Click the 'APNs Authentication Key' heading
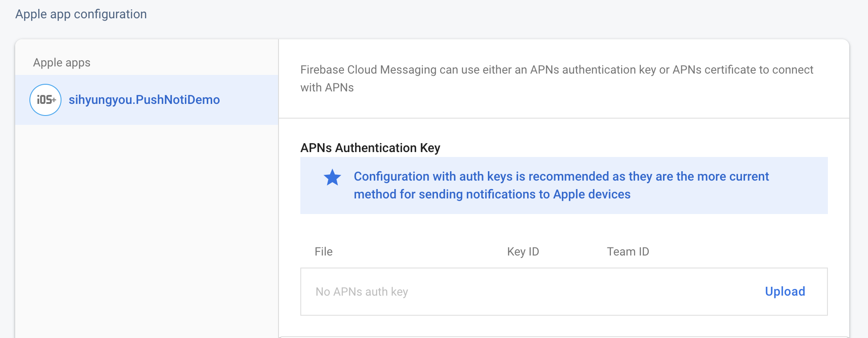 pos(370,148)
